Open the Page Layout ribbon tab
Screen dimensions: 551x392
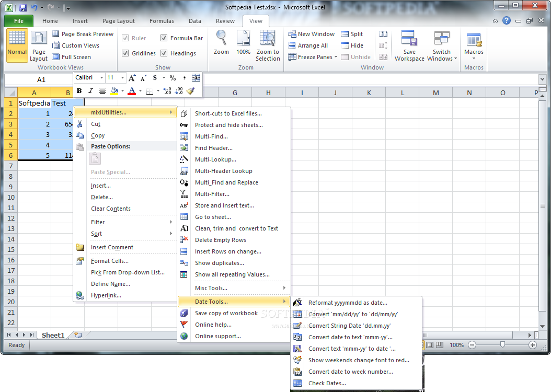click(119, 21)
